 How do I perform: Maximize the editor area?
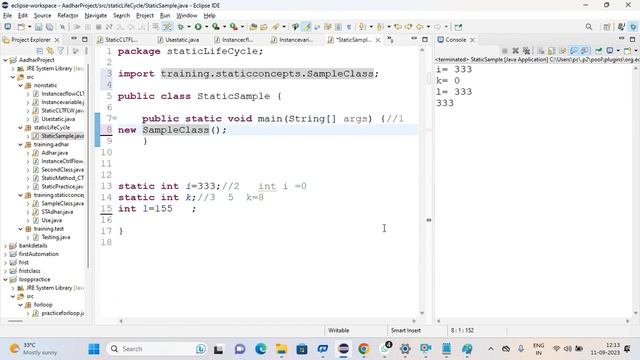click(x=425, y=39)
